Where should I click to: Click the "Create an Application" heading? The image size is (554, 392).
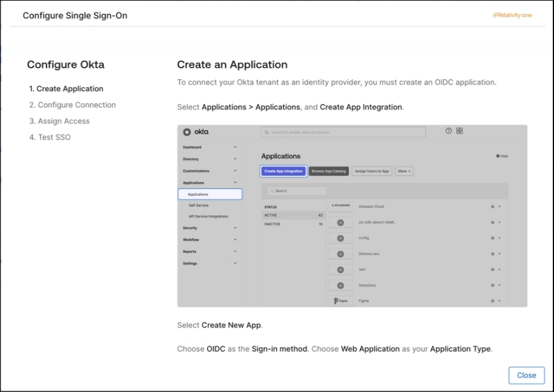[x=232, y=65]
